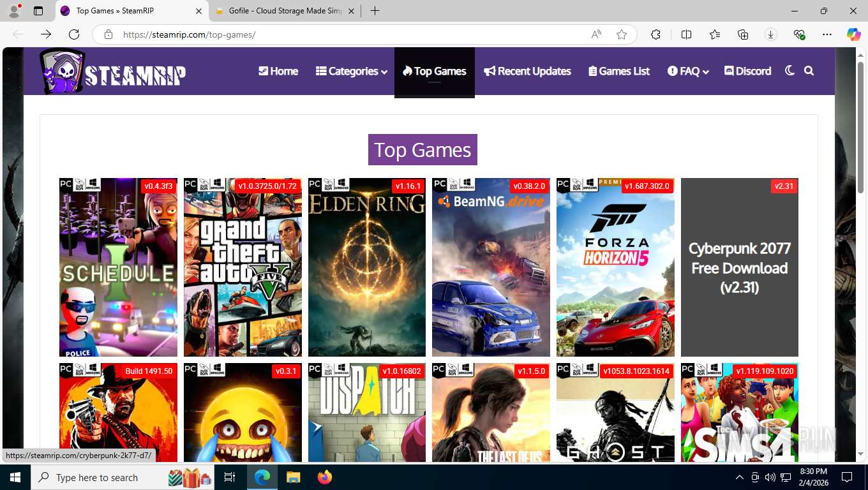Select the Top Games menu item
Screen dimensions: 868x490
(x=435, y=71)
